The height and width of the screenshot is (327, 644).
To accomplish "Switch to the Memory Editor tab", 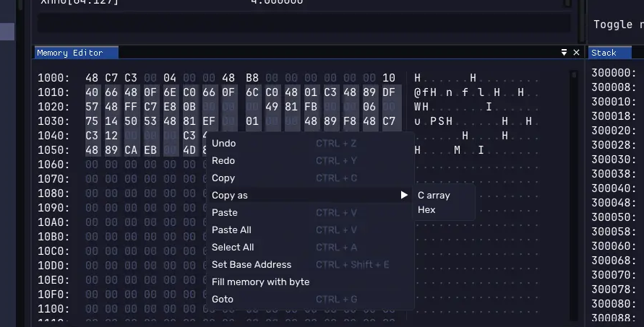I will point(70,53).
